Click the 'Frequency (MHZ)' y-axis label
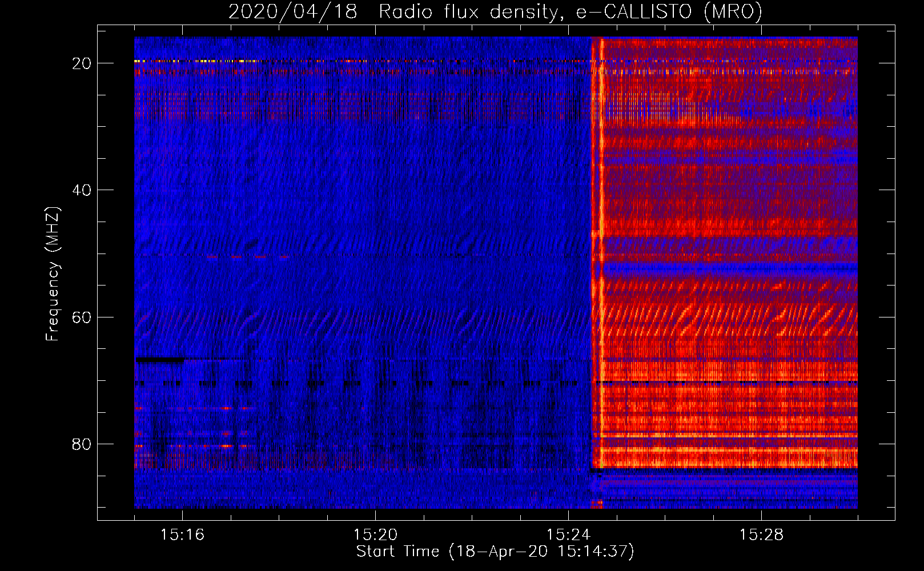Screen dimensions: 924x571 [53, 275]
